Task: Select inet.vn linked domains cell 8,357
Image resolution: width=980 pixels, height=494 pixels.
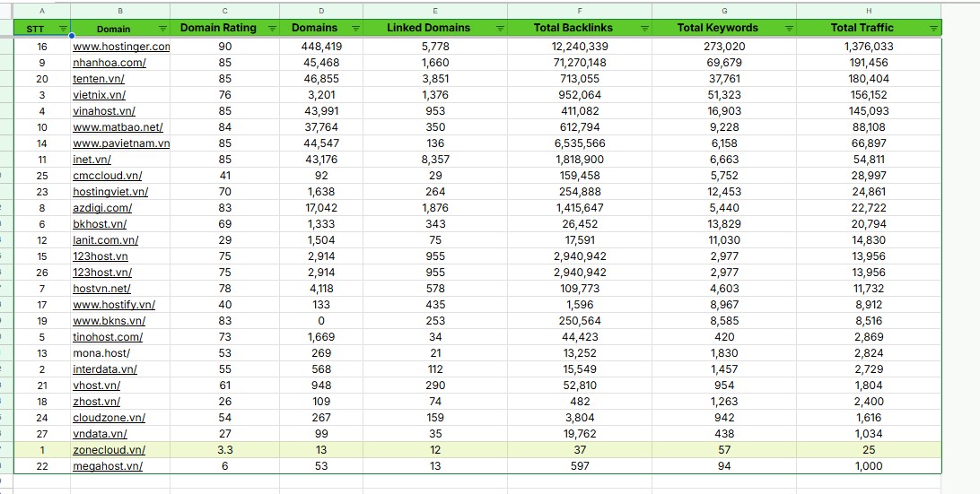Action: (x=435, y=160)
